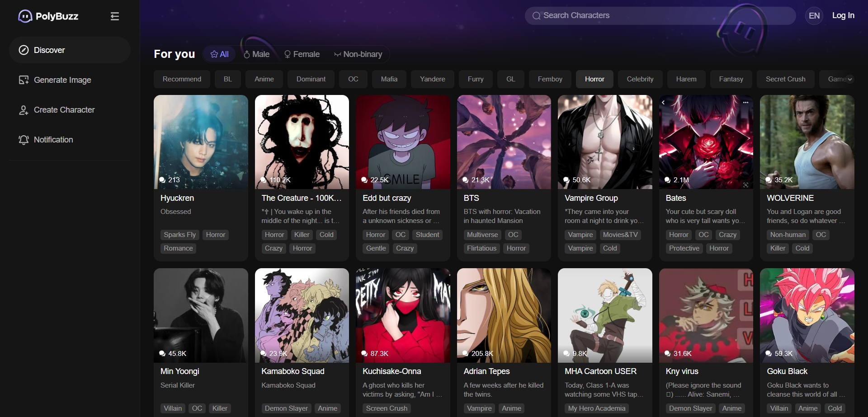Screen dimensions: 868x417
Task: Switch to the Anime category tab
Action: coord(264,79)
